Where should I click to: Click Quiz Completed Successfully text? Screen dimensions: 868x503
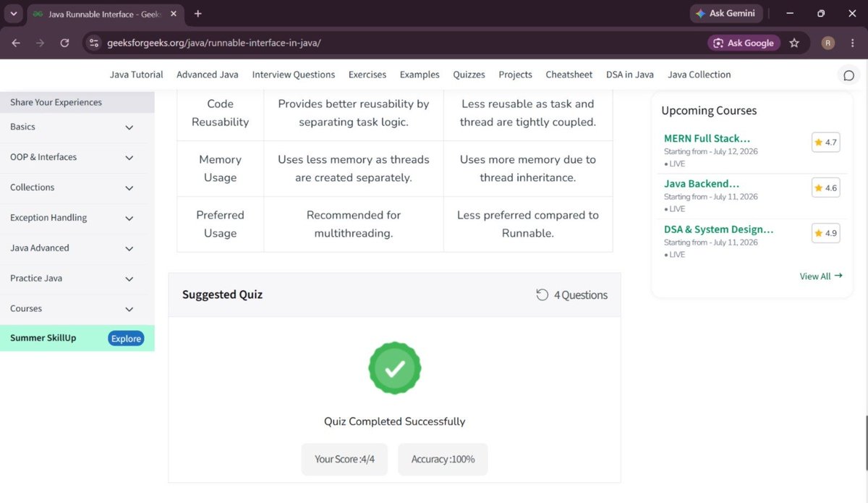click(x=395, y=421)
